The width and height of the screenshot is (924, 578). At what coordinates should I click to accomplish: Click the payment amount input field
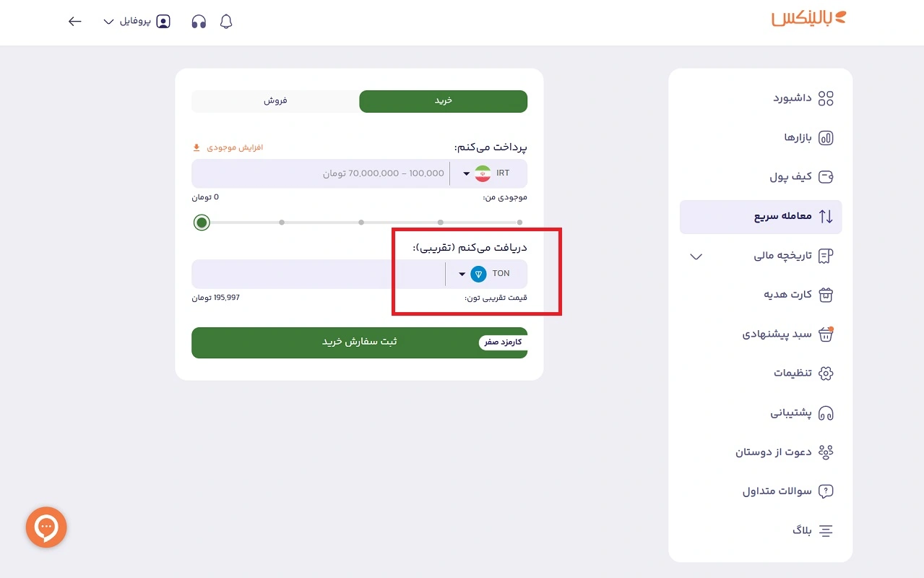point(325,173)
